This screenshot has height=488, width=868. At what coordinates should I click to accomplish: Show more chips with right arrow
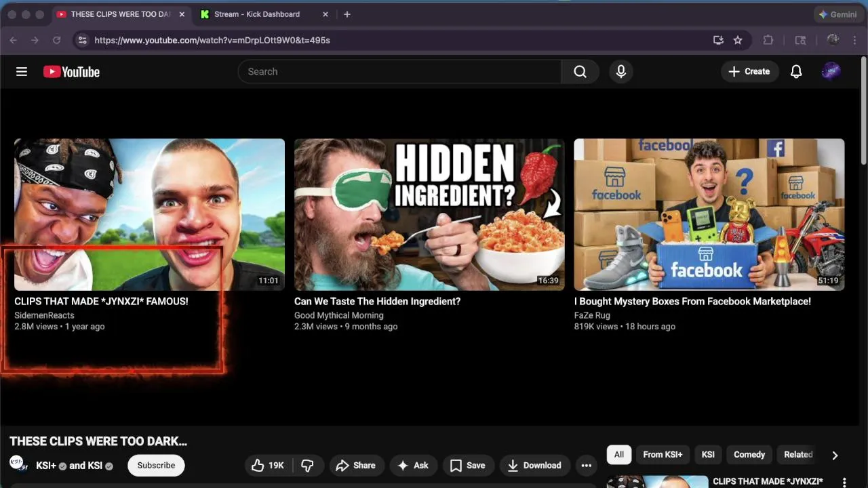pos(835,455)
